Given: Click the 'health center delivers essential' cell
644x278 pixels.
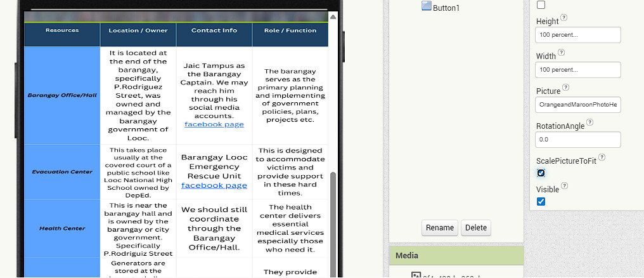Looking at the screenshot, I should coord(290,228).
